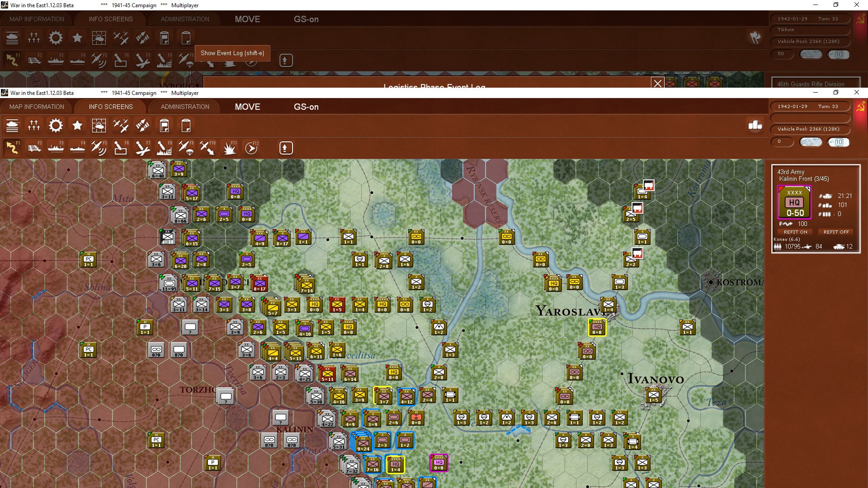Click the 43rd Army title text
868x488 pixels.
pos(791,172)
